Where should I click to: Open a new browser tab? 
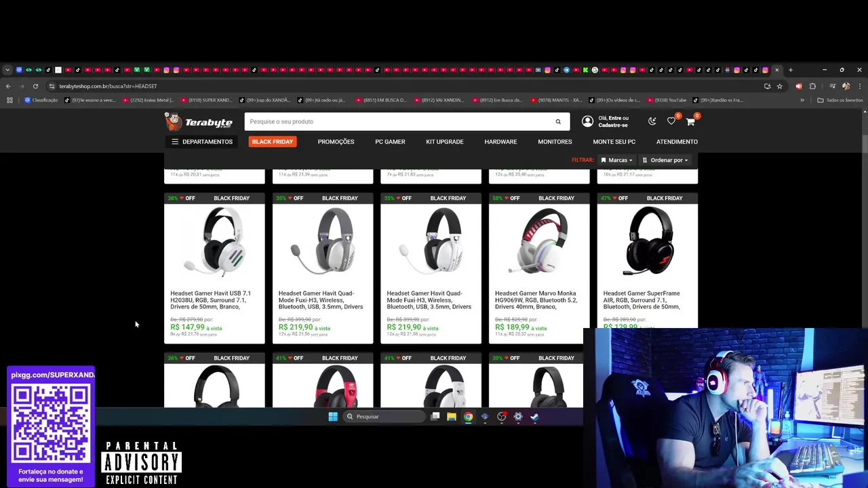coord(791,70)
